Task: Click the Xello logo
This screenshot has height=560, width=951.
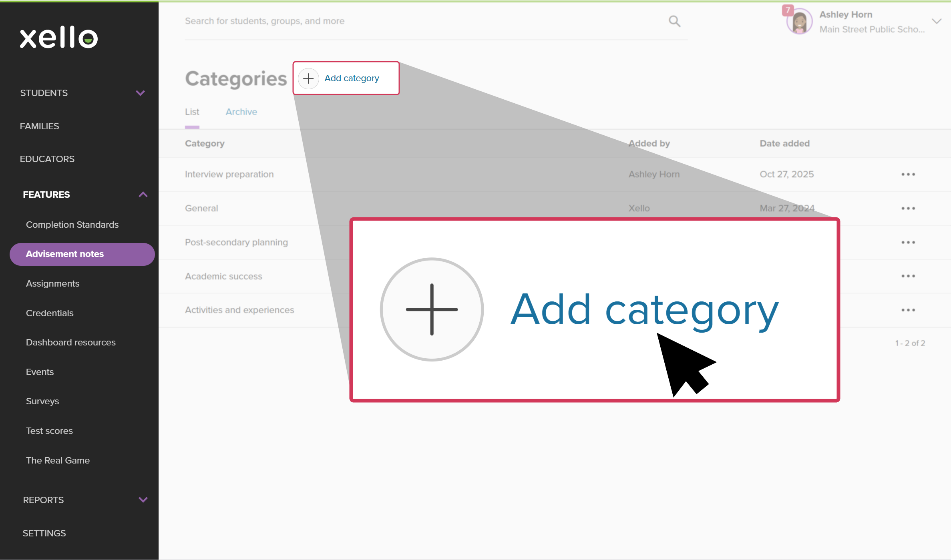Action: (59, 38)
